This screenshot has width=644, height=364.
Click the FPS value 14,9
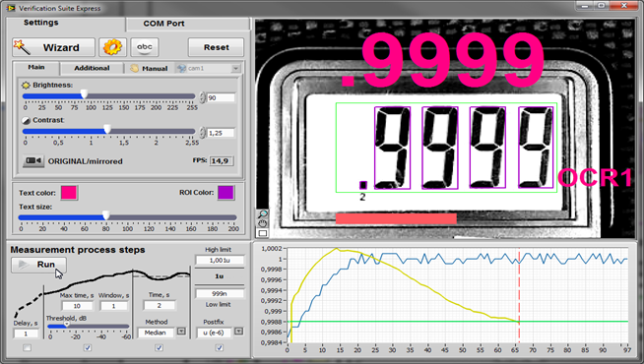click(222, 161)
